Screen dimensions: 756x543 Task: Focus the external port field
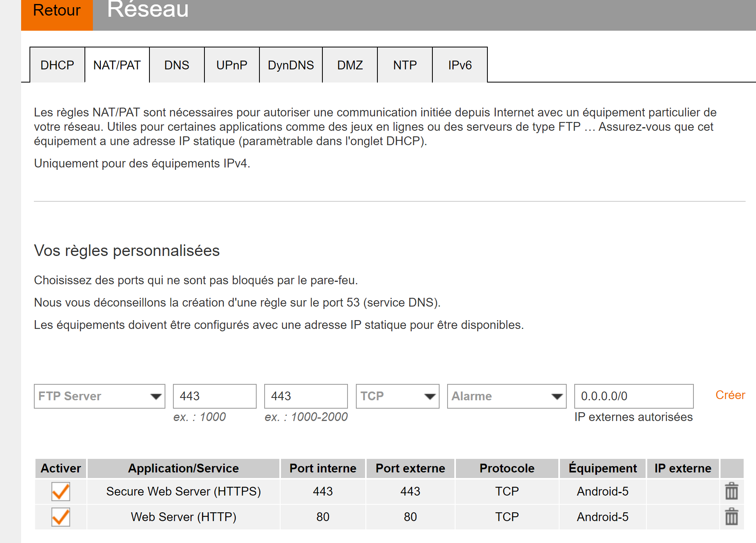click(x=306, y=396)
